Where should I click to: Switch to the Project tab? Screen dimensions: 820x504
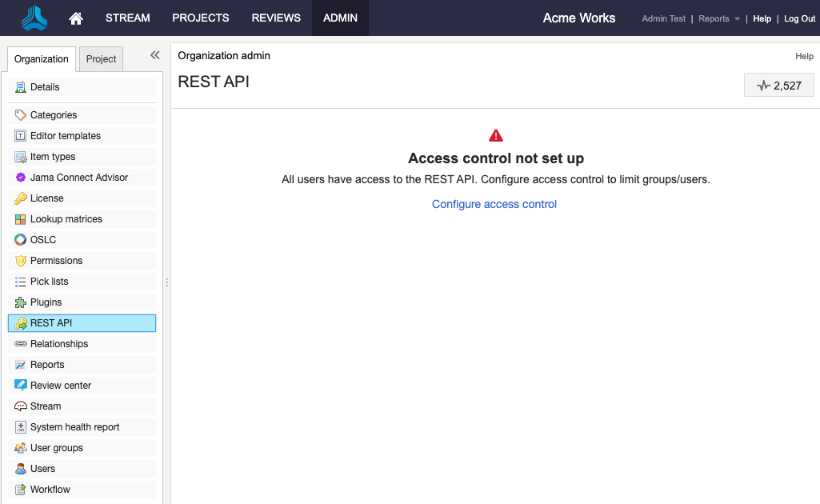[x=101, y=59]
